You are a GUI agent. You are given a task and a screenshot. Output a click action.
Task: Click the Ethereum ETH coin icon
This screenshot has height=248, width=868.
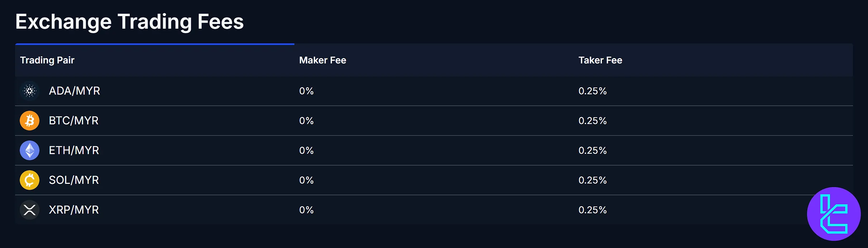pos(29,151)
